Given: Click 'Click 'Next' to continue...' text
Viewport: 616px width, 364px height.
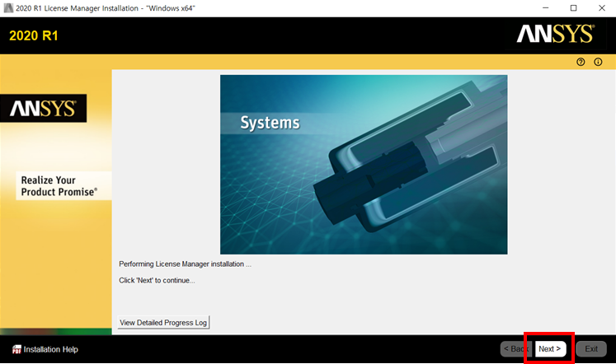Looking at the screenshot, I should pyautogui.click(x=157, y=281).
